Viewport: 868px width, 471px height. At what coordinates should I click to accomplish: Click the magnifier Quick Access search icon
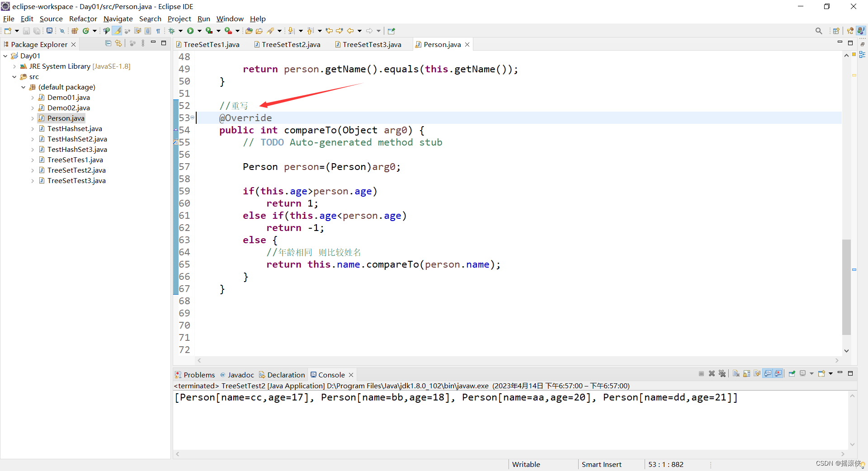point(819,31)
